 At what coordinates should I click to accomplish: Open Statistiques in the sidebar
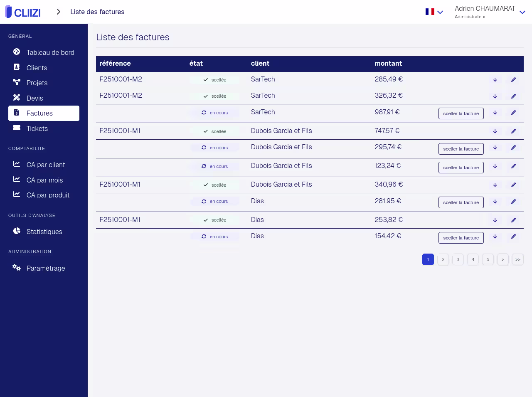(x=44, y=232)
